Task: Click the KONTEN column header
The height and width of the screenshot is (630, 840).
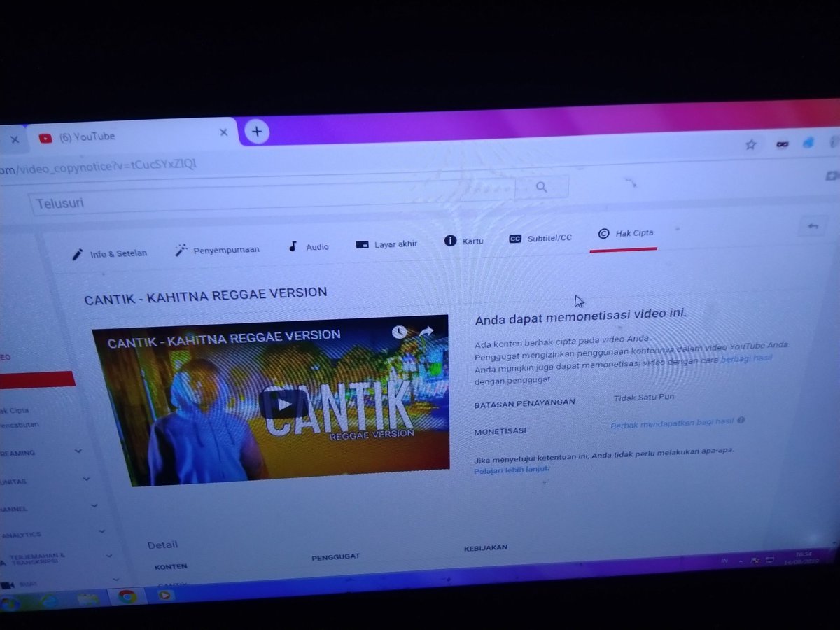Action: 171,566
